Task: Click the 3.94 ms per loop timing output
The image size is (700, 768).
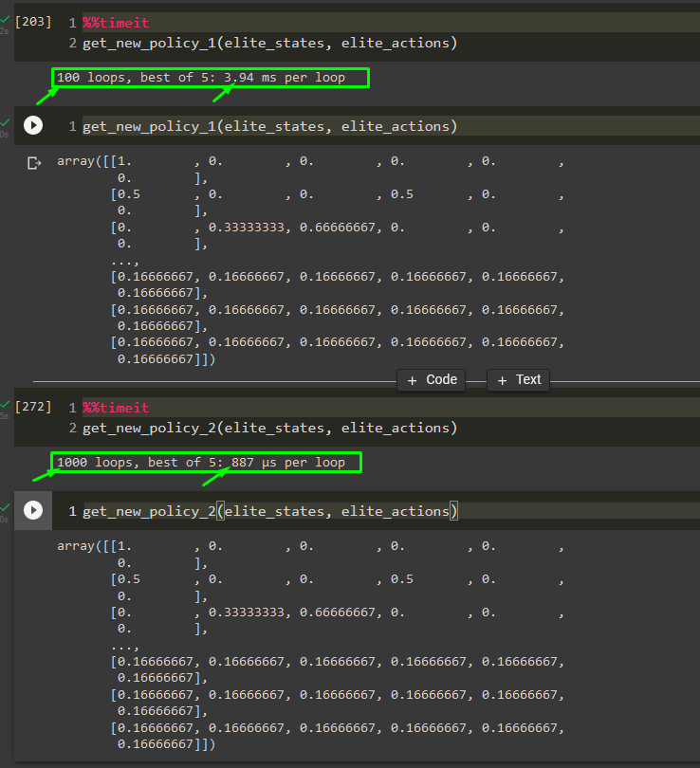Action: [211, 77]
